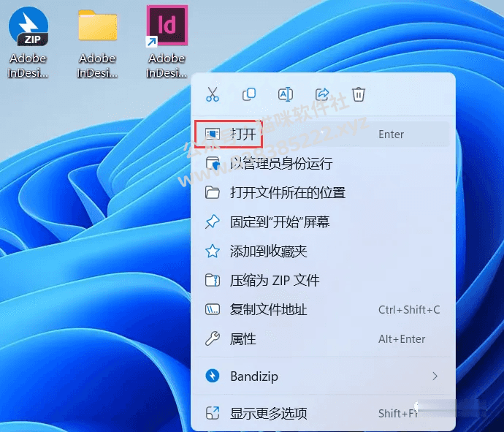Select 固定到"开始"屏幕 menu entry

(x=323, y=222)
